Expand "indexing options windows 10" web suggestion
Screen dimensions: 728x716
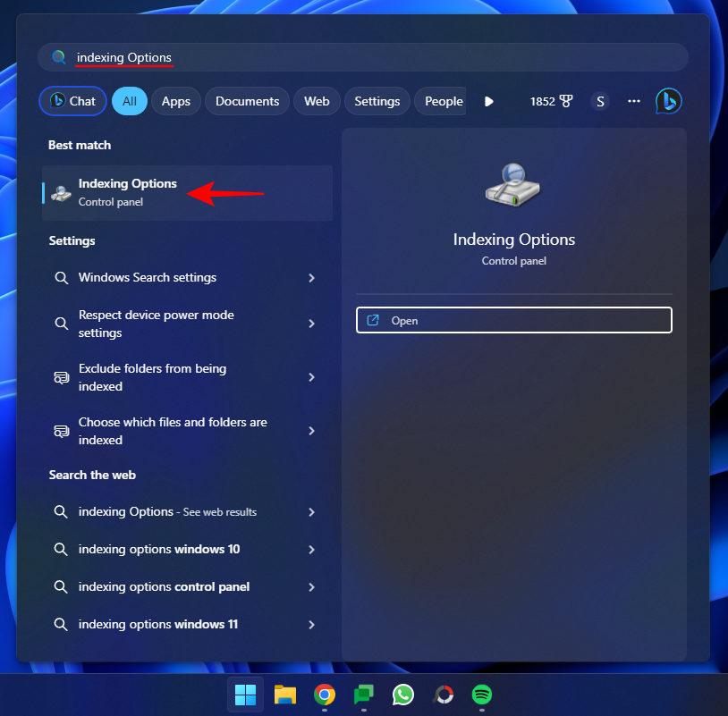311,549
